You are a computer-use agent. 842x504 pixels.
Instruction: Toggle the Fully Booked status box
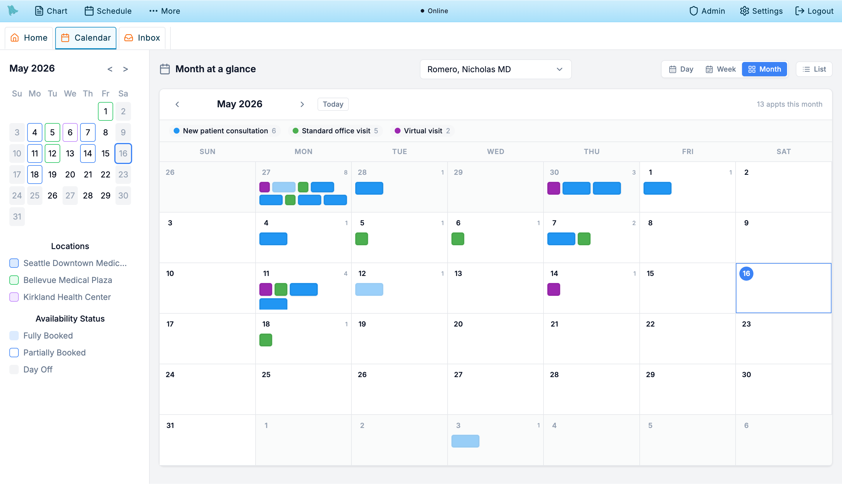coord(14,336)
